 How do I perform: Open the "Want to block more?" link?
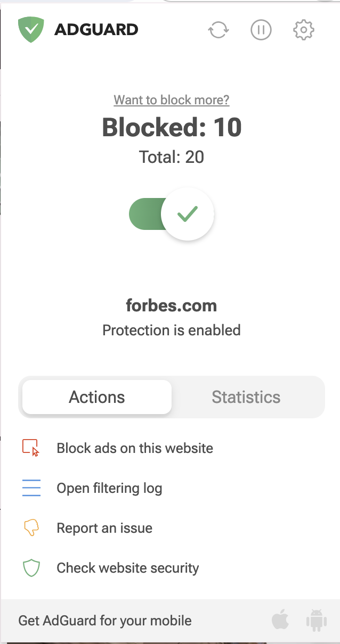point(172,100)
